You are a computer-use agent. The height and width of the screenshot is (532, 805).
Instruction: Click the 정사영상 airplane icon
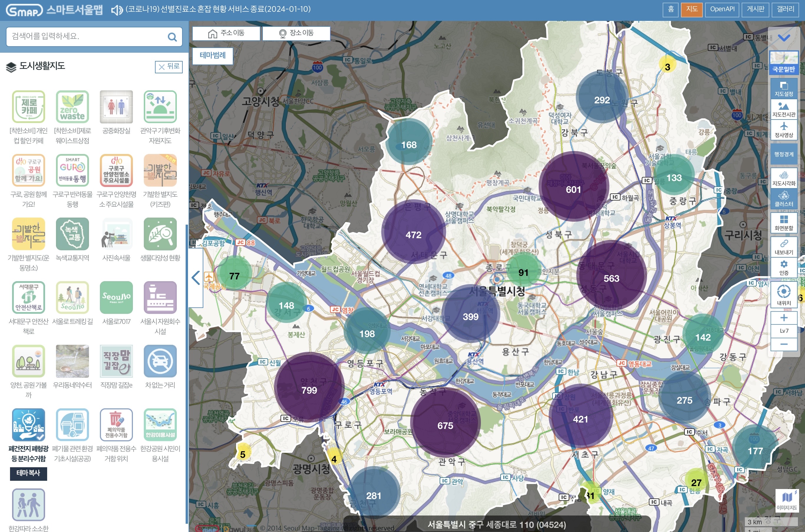(x=783, y=129)
